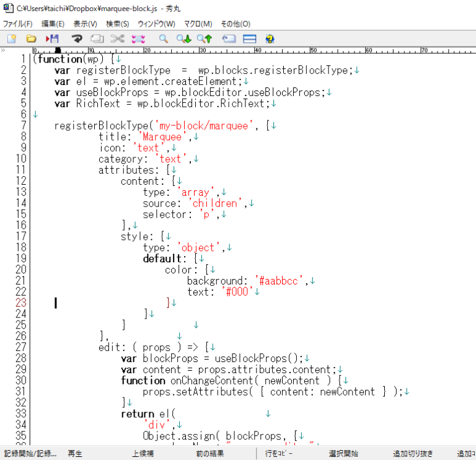Click the Find magnifier icon

[x=164, y=38]
